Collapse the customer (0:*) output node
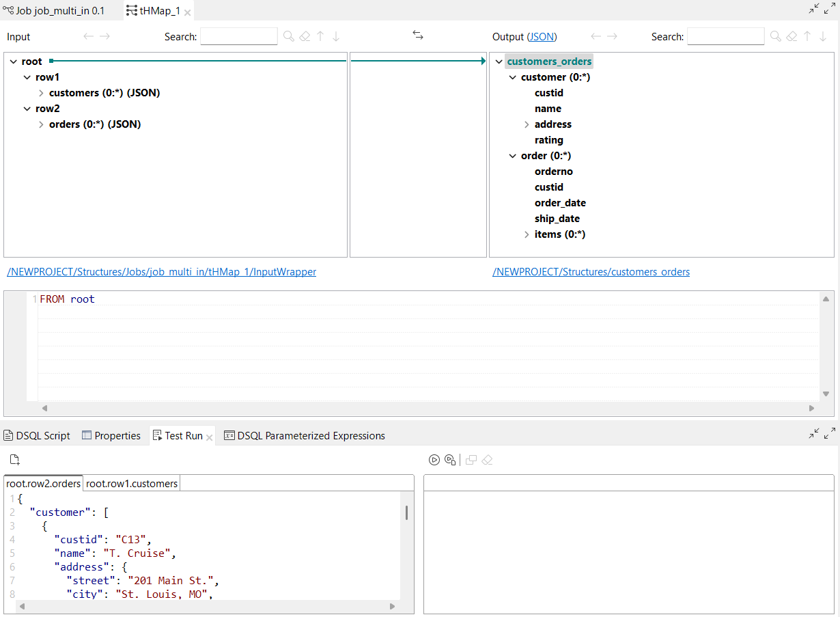 tap(513, 77)
